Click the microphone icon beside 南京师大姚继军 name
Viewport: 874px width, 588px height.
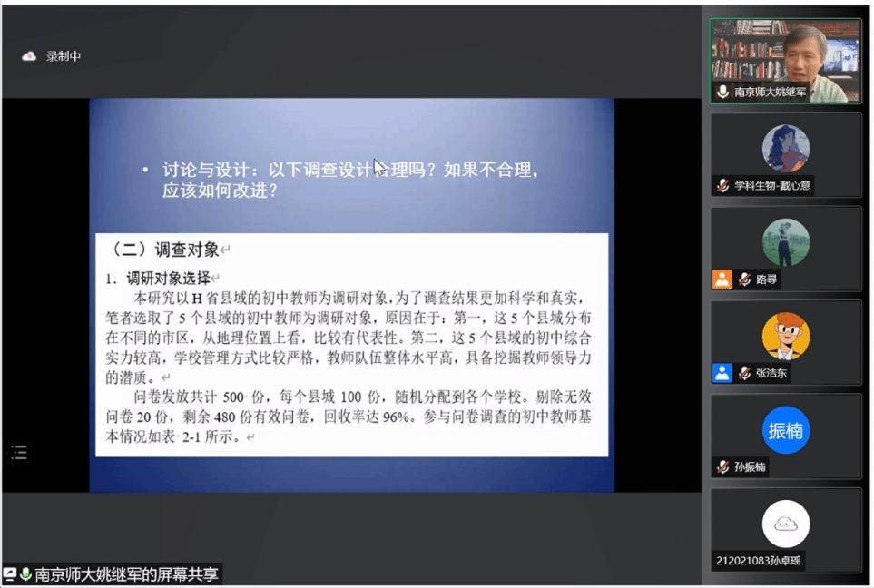[x=722, y=92]
